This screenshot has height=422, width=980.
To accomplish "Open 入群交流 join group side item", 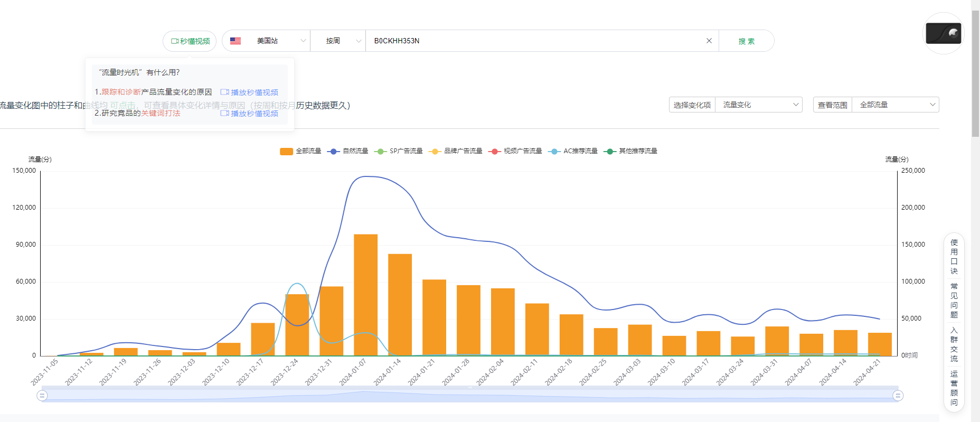I will click(x=954, y=344).
